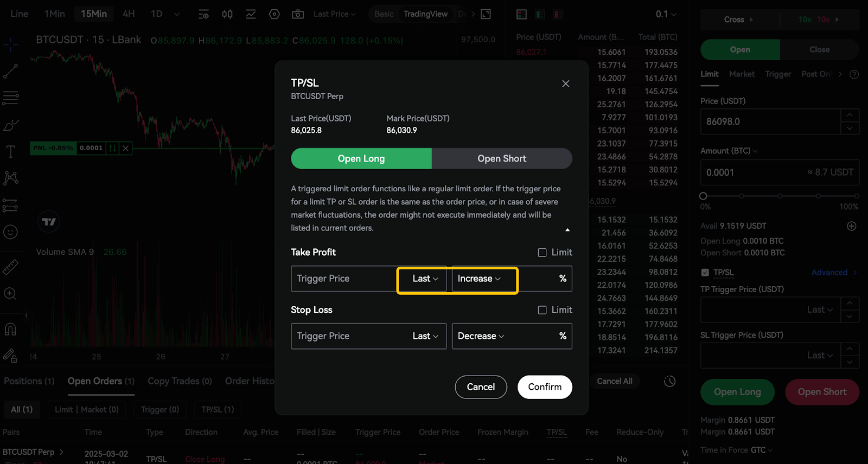The width and height of the screenshot is (868, 464).
Task: Toggle the magnet snap mode
Action: pyautogui.click(x=11, y=328)
